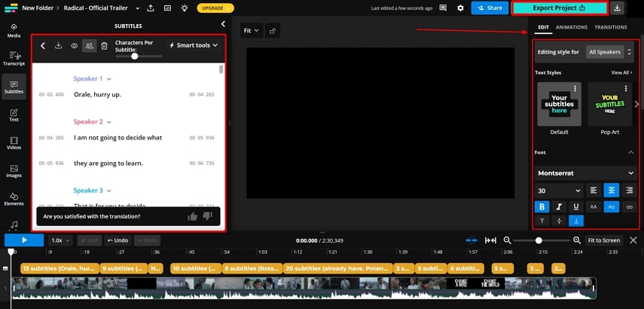This screenshot has height=309, width=644.
Task: Open the Transcript panel in sidebar
Action: pyautogui.click(x=14, y=59)
